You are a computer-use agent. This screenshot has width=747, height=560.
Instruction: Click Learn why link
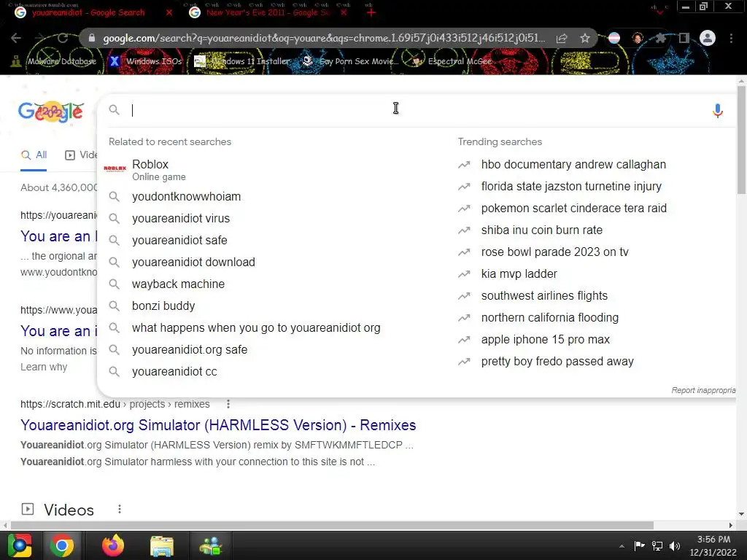pos(44,367)
